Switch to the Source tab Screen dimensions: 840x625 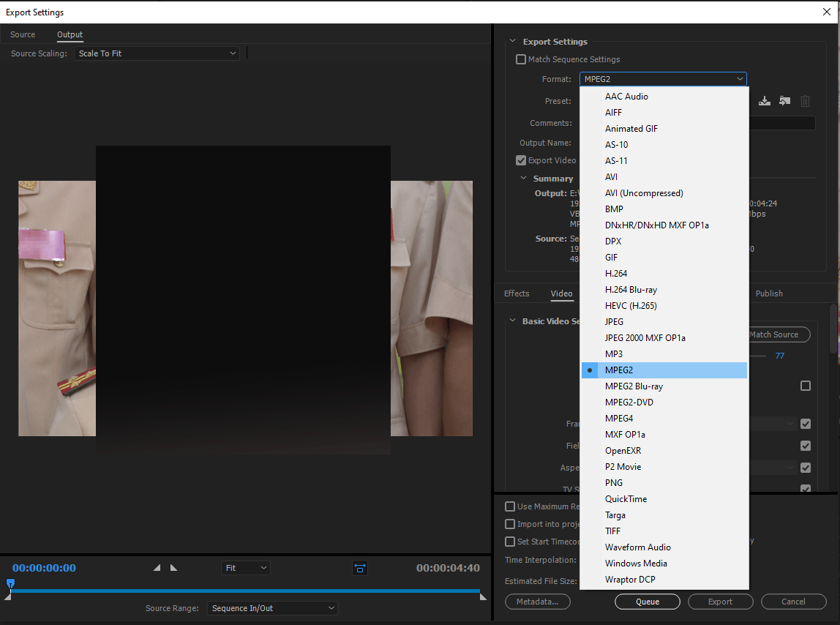point(23,34)
